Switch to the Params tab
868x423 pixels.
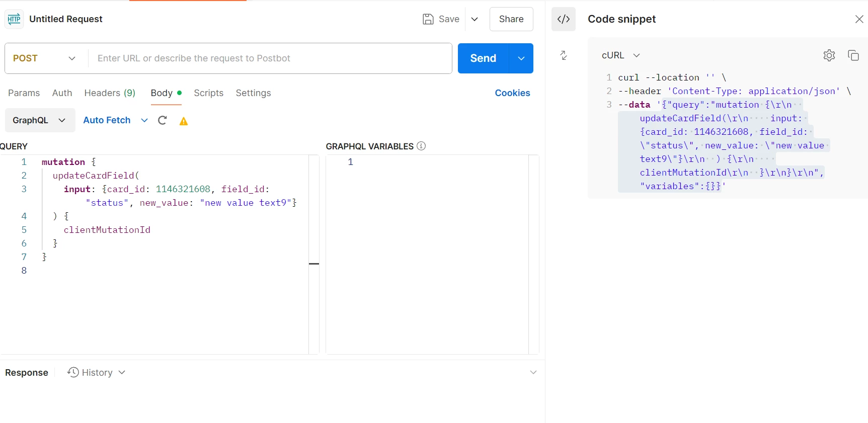pos(24,93)
